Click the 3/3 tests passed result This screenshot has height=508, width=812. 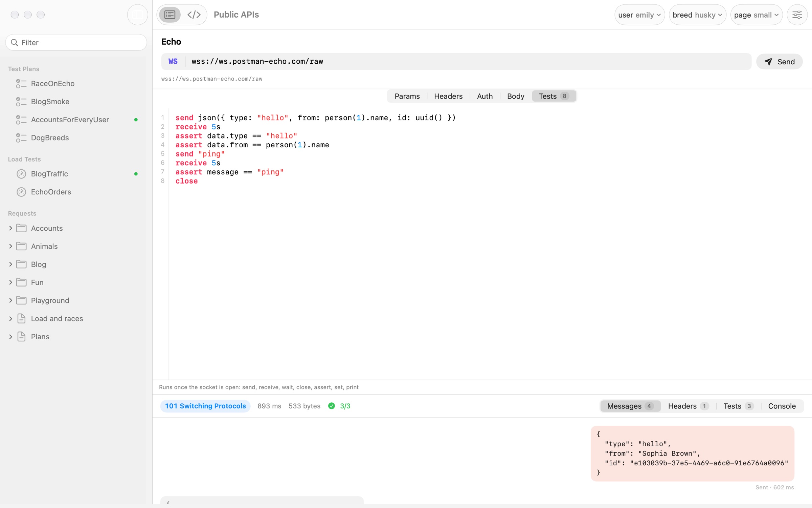pyautogui.click(x=345, y=406)
